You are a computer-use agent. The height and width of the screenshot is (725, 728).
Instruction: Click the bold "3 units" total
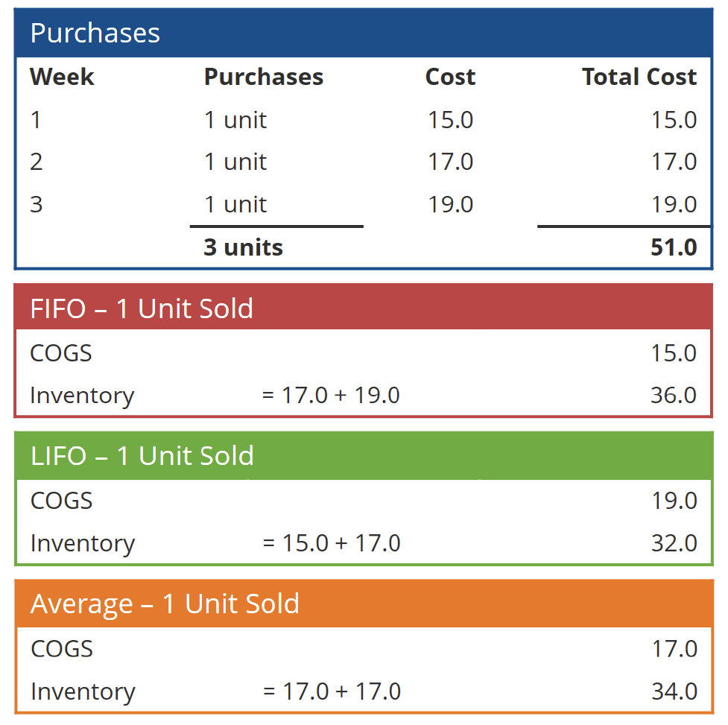coord(243,247)
